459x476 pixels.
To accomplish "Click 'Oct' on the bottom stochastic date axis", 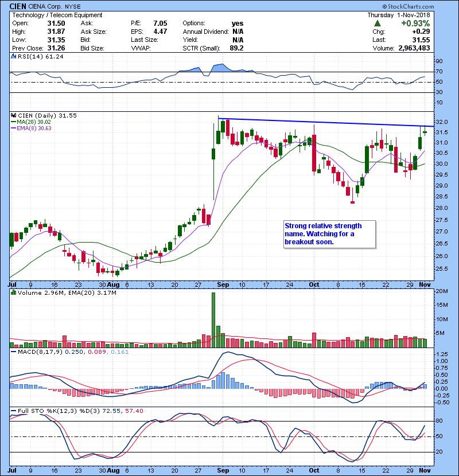I will pos(314,470).
